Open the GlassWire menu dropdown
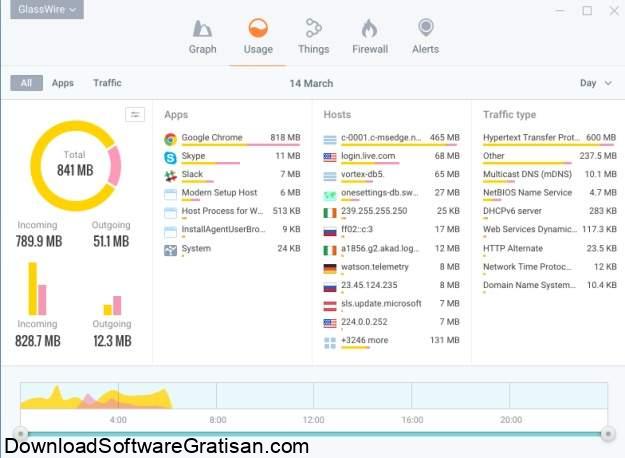The image size is (625, 458). (47, 9)
